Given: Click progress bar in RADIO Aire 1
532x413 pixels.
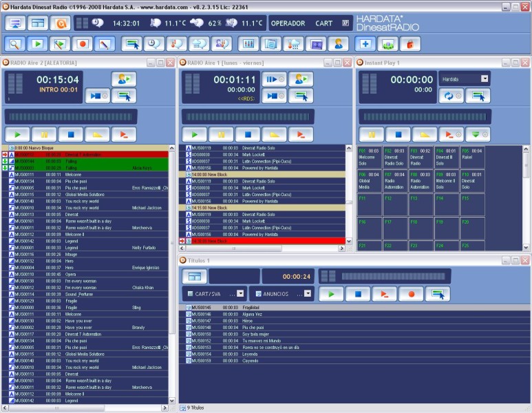Looking at the screenshot, I should coord(248,117).
